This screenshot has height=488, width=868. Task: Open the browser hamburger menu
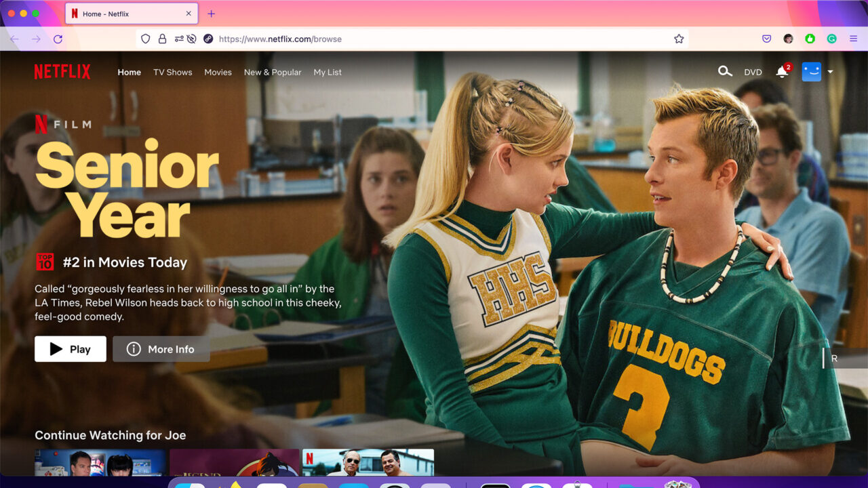pos(853,39)
